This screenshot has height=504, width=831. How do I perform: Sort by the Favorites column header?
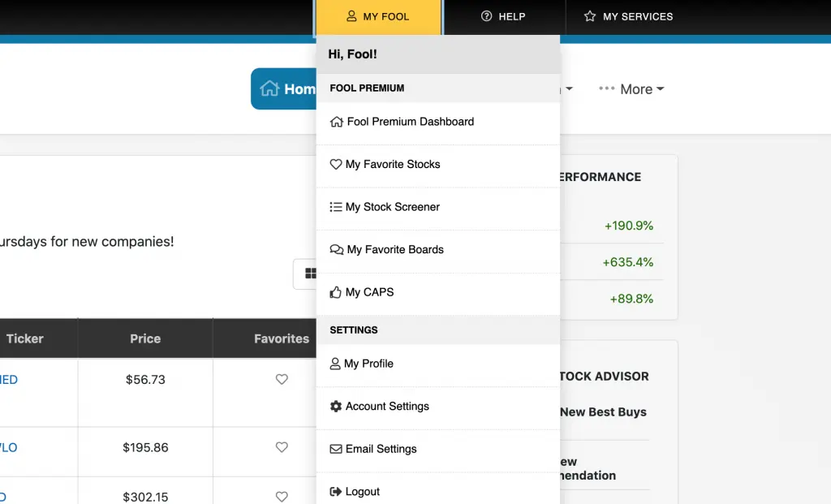[282, 338]
